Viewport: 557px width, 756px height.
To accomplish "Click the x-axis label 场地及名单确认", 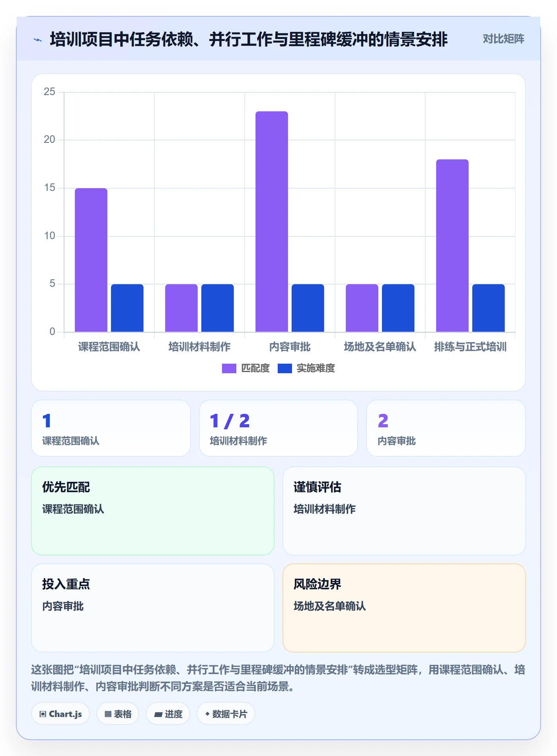I will point(380,347).
